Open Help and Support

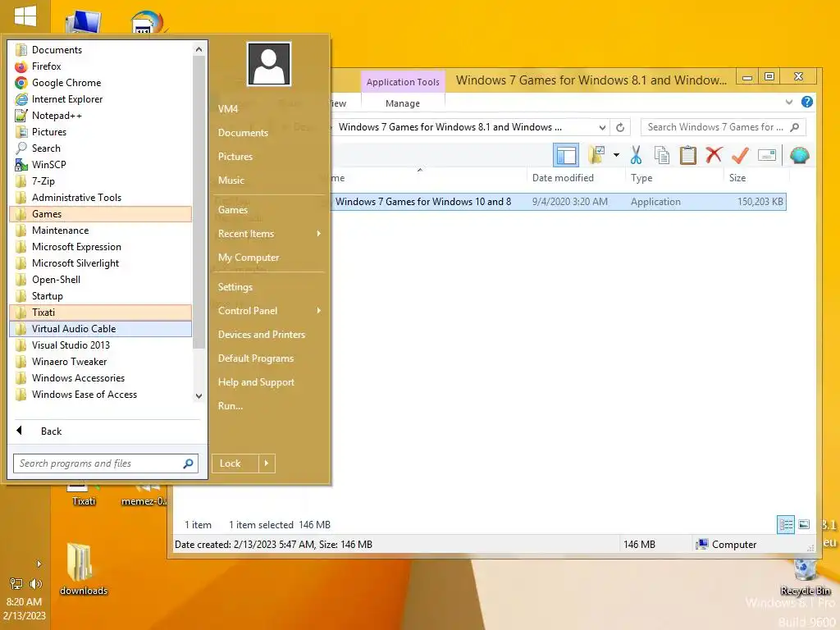[269, 382]
